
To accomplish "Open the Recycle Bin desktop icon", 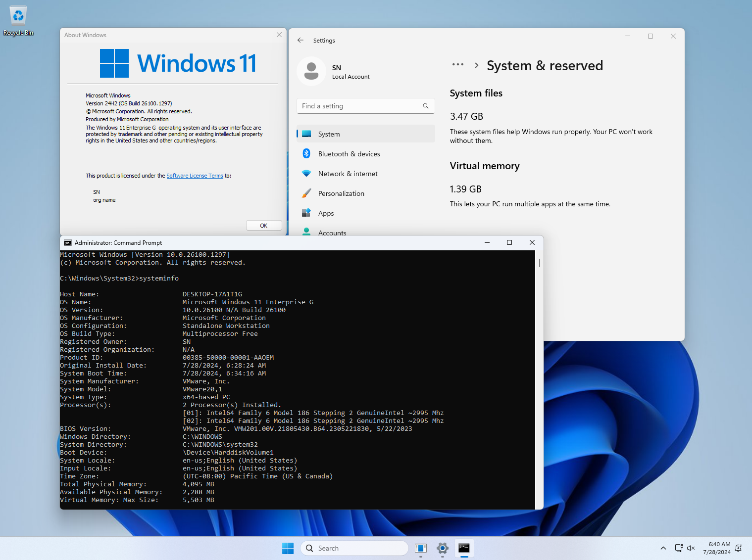I will click(x=18, y=21).
